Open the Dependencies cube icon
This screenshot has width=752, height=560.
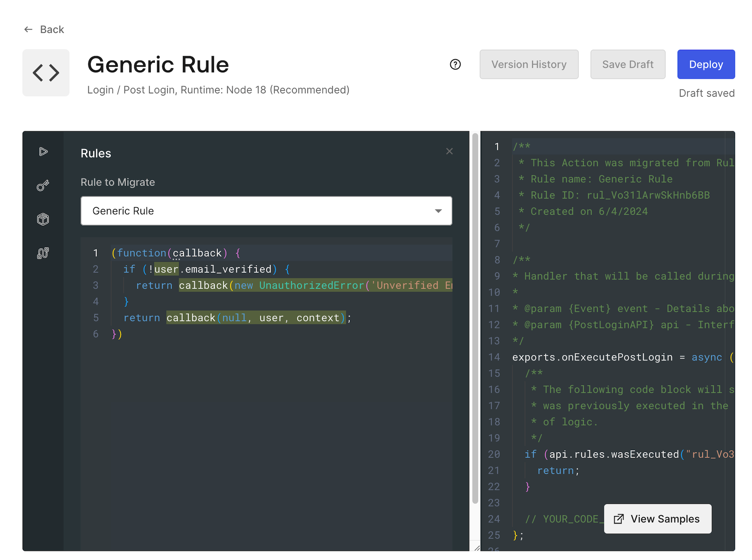pyautogui.click(x=43, y=219)
